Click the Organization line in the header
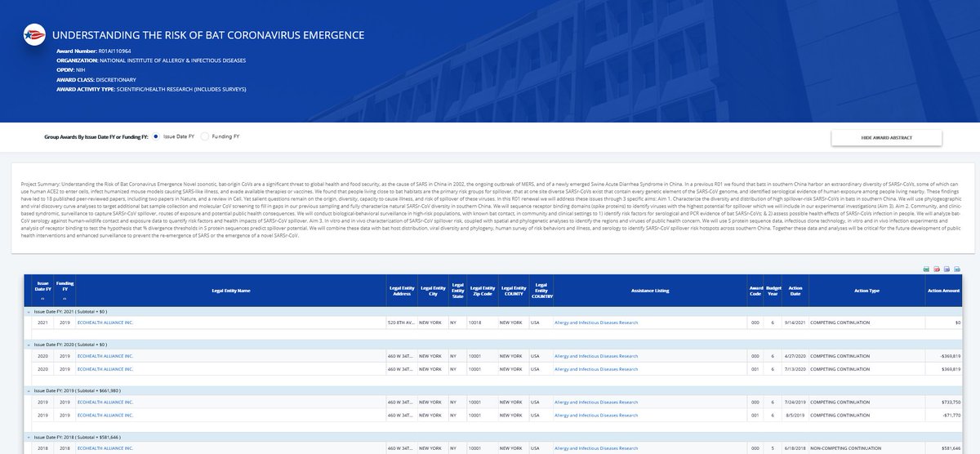The image size is (980, 454). click(151, 60)
